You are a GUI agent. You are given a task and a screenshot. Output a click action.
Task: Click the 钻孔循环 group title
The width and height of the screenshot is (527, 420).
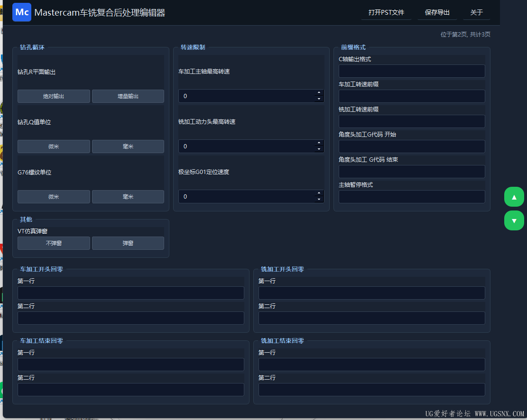[32, 47]
